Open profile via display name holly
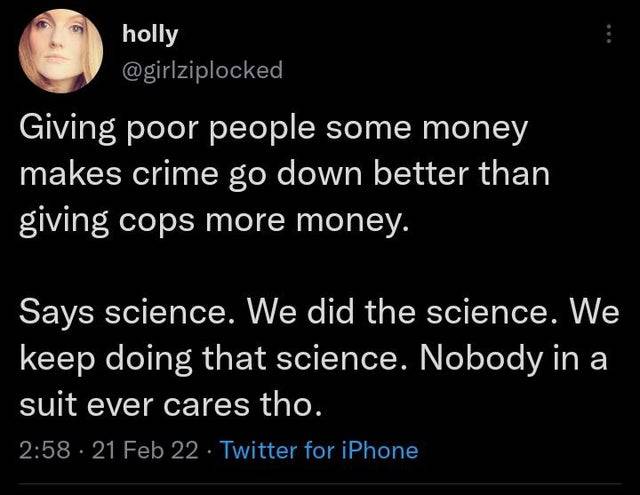The width and height of the screenshot is (640, 495). (150, 34)
